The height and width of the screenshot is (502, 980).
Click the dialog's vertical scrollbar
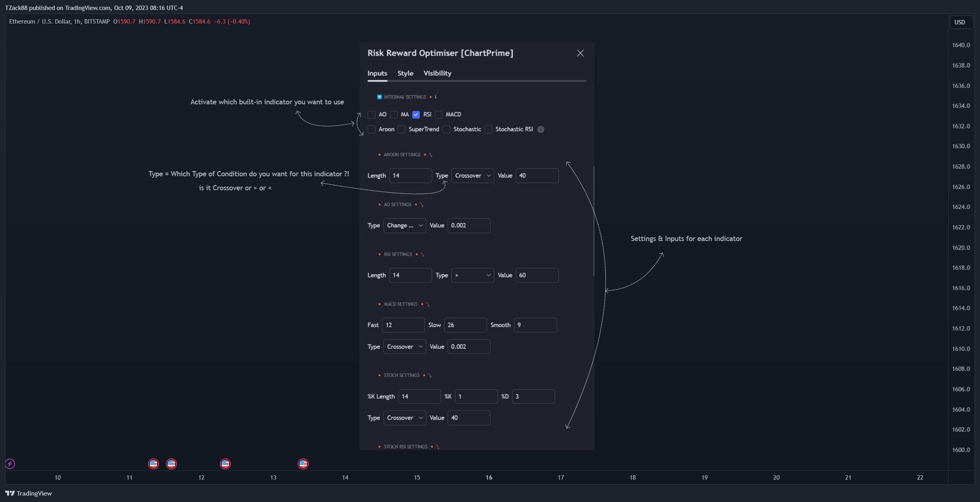click(594, 221)
